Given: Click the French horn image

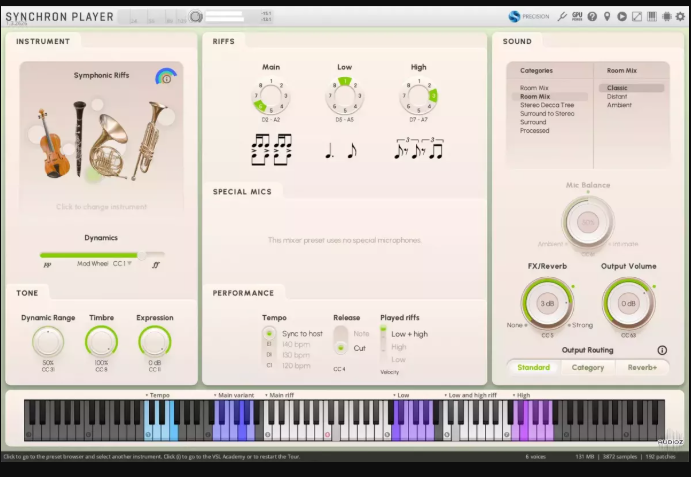Looking at the screenshot, I should point(108,147).
